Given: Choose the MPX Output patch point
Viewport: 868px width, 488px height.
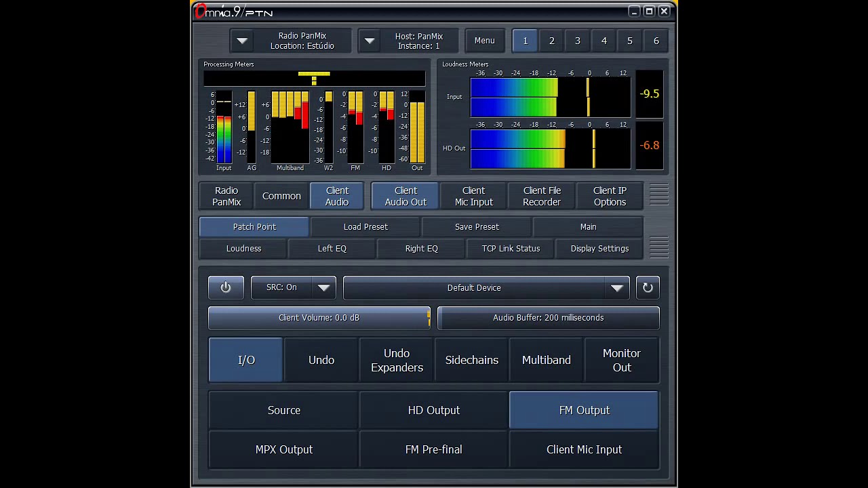Looking at the screenshot, I should pyautogui.click(x=283, y=449).
